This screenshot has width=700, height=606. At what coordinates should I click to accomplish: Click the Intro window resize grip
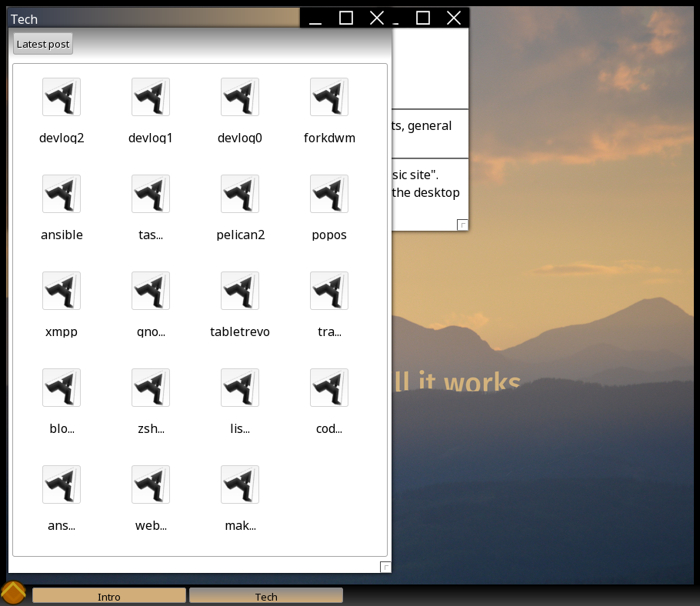pyautogui.click(x=462, y=225)
